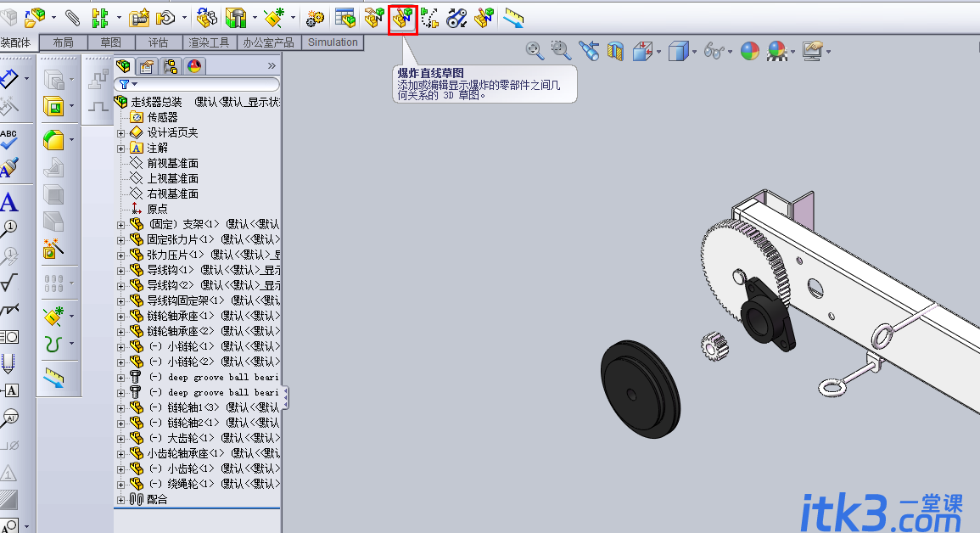Expand the 注解 tree node
The width and height of the screenshot is (980, 533).
point(120,149)
